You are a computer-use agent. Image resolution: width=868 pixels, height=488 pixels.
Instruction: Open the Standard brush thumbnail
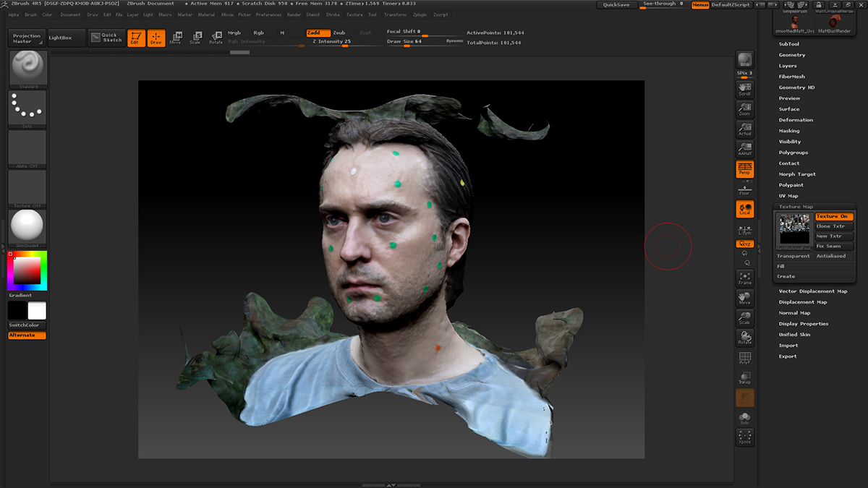coord(27,69)
